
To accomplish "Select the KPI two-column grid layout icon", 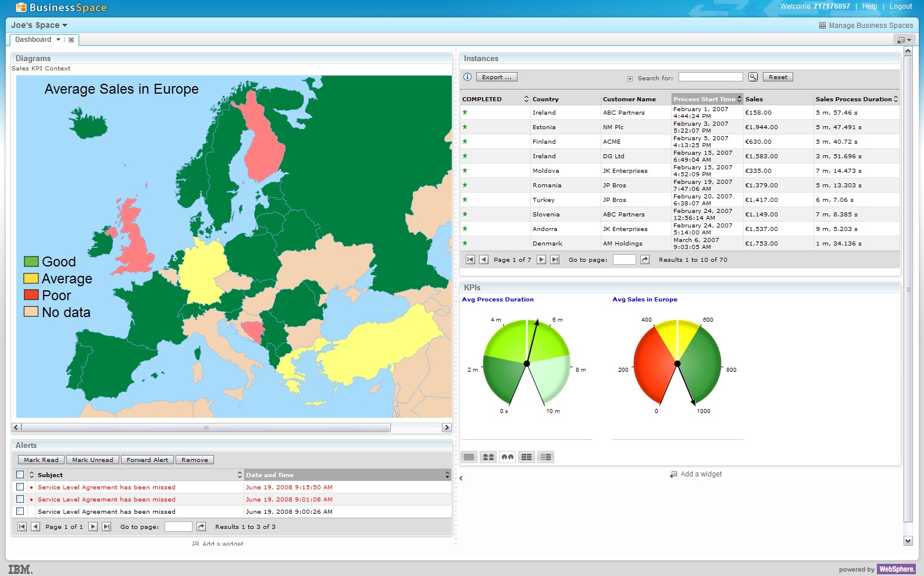I will pos(527,457).
